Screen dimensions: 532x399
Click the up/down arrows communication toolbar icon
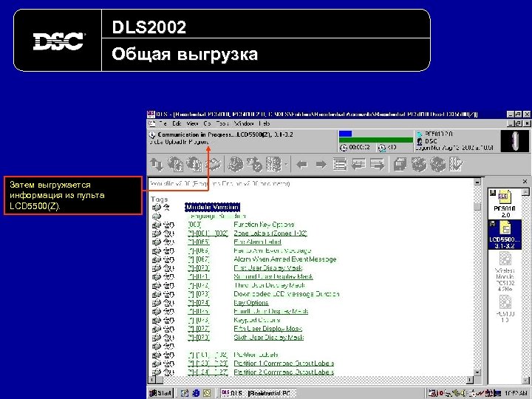coord(157,165)
